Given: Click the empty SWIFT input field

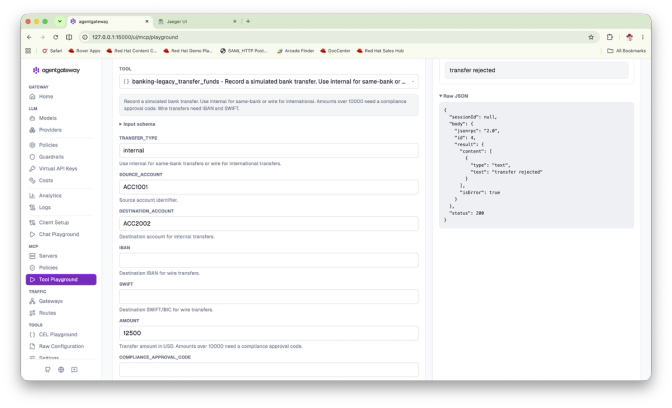Looking at the screenshot, I should (x=269, y=297).
